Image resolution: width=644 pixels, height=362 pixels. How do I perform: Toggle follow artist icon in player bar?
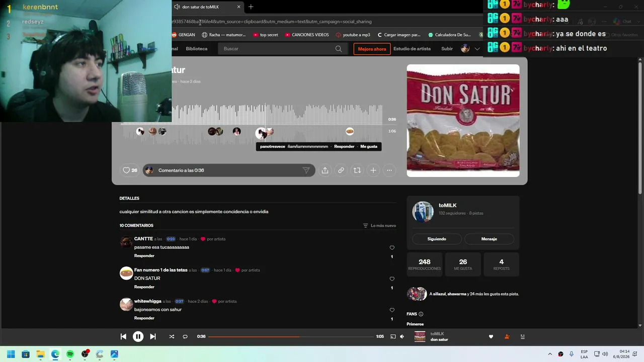tap(507, 337)
